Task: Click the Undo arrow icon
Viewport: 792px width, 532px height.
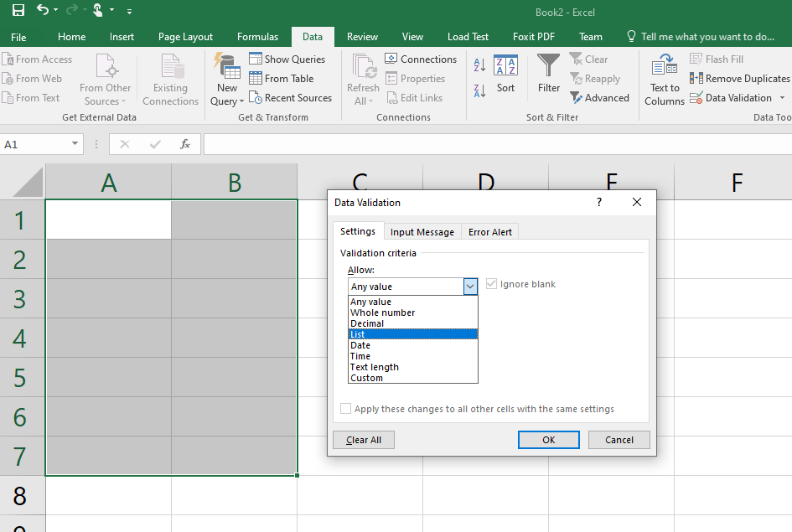Action: (43, 10)
